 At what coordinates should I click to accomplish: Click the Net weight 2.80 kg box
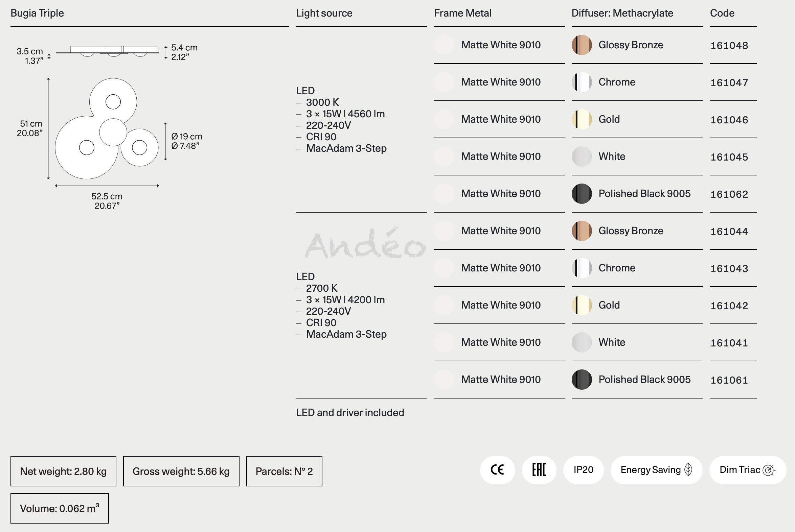point(64,471)
